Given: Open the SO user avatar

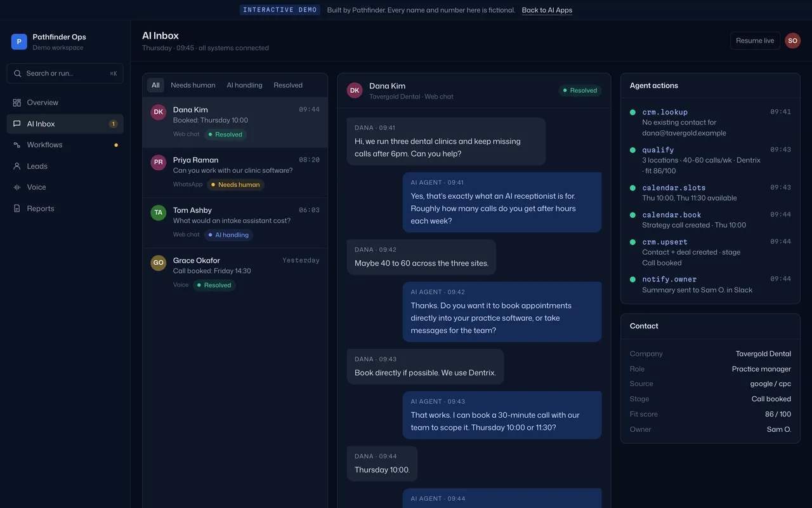Looking at the screenshot, I should tap(792, 41).
